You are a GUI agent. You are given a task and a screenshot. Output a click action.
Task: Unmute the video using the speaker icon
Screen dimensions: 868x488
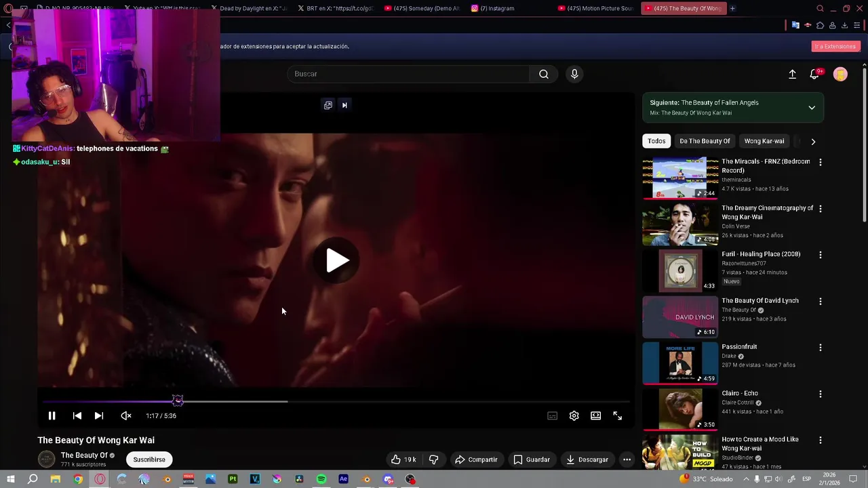125,415
